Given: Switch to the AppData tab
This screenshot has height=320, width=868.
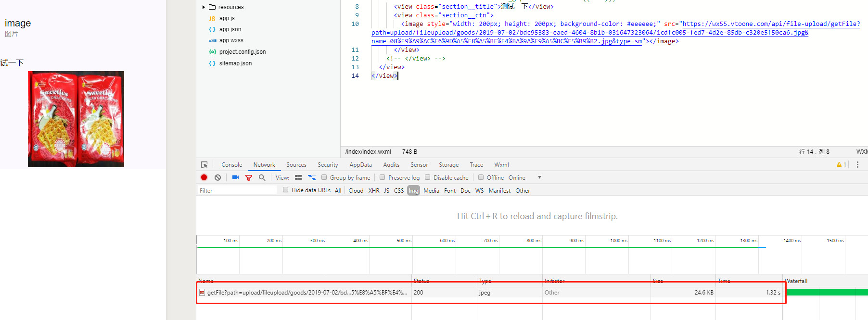Looking at the screenshot, I should tap(360, 165).
